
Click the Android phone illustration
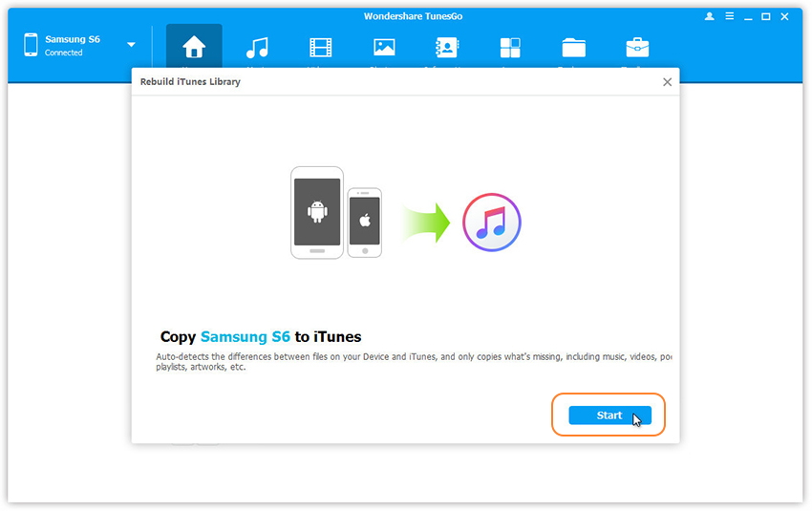click(x=317, y=212)
